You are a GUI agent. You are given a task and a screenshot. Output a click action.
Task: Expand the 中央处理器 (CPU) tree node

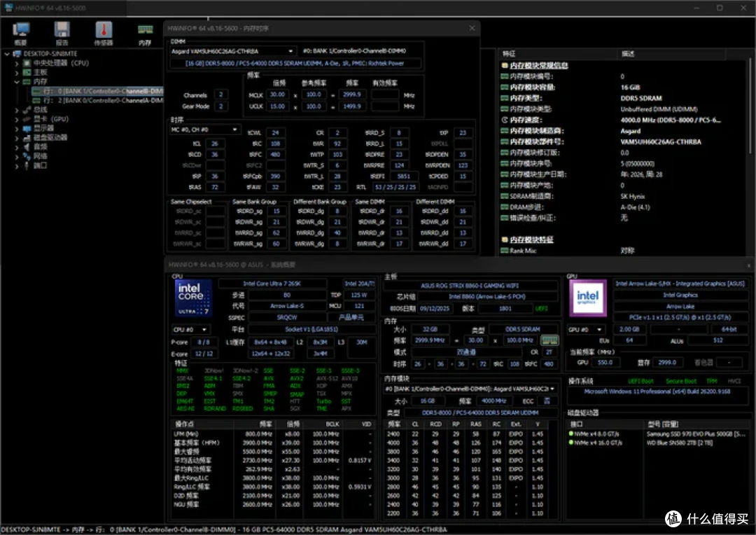point(17,63)
